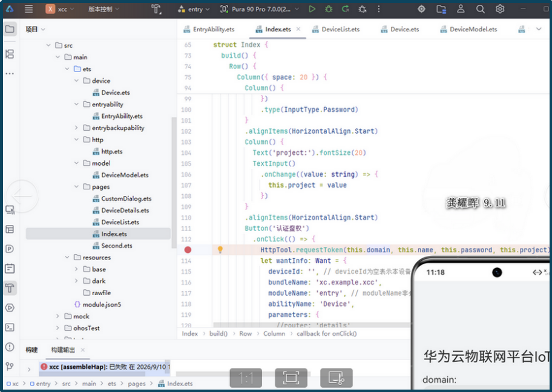552x392 pixels.
Task: Expand the mock folder
Action: 57,316
